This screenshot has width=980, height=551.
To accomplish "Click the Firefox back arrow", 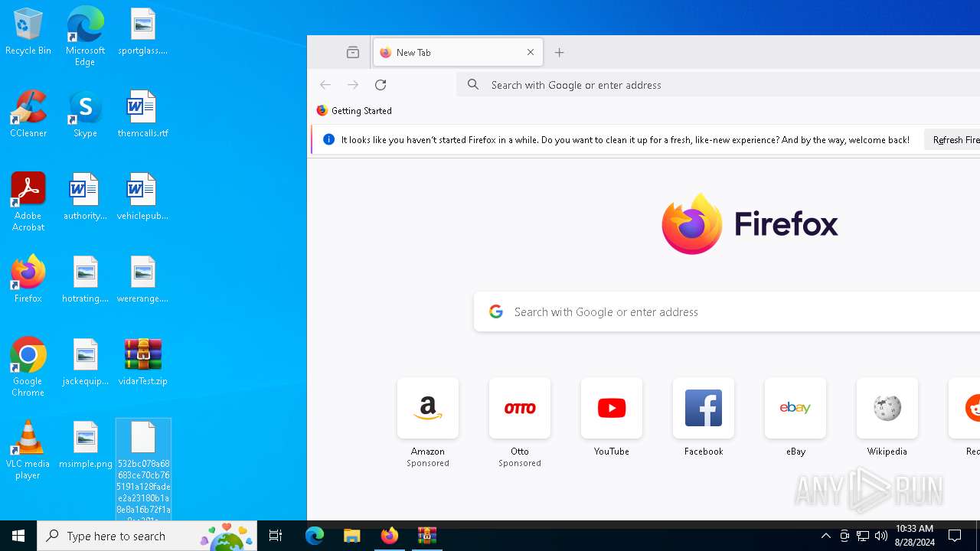I will [x=325, y=85].
